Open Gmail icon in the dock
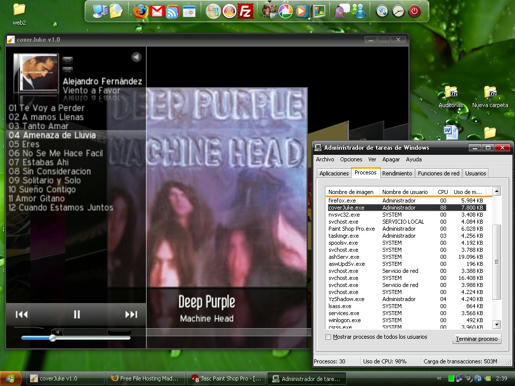This screenshot has width=515, height=386. coord(157,11)
